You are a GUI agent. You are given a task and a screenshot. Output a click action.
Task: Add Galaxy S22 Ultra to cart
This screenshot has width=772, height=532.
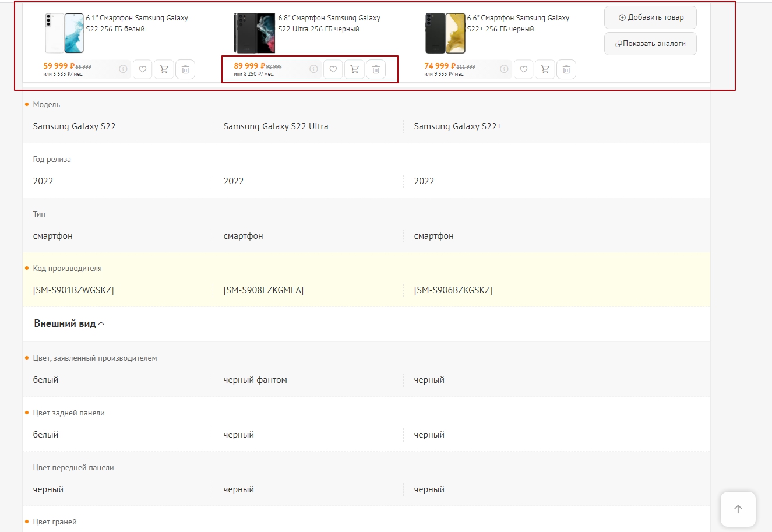coord(354,69)
